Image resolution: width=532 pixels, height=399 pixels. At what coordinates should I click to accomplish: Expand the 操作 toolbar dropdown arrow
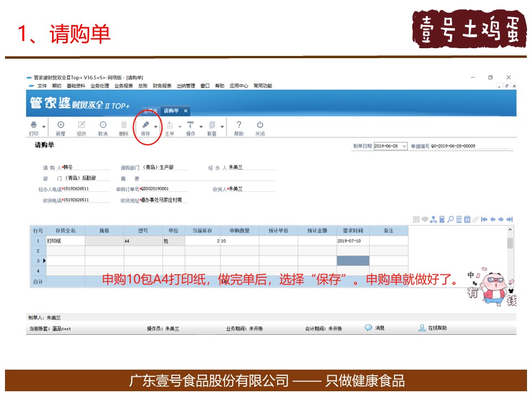(x=201, y=126)
